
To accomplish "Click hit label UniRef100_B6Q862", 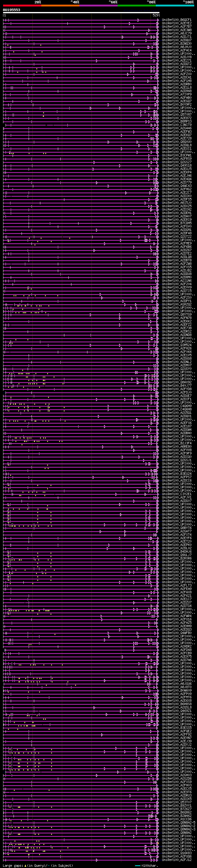I will [176, 812].
